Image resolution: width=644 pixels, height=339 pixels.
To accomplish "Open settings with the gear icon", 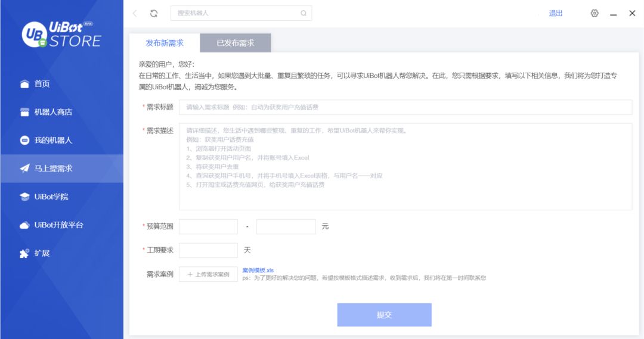I will [x=595, y=13].
